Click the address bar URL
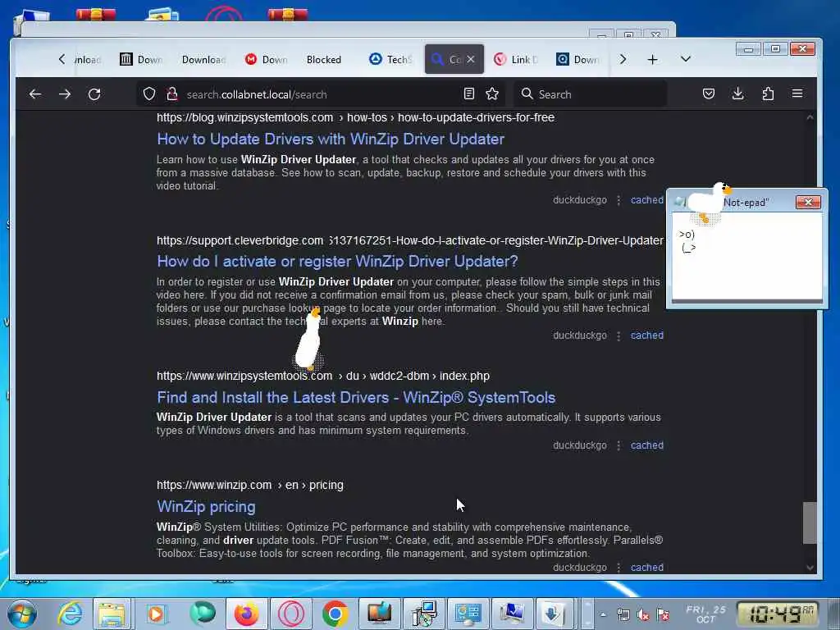 pos(257,95)
